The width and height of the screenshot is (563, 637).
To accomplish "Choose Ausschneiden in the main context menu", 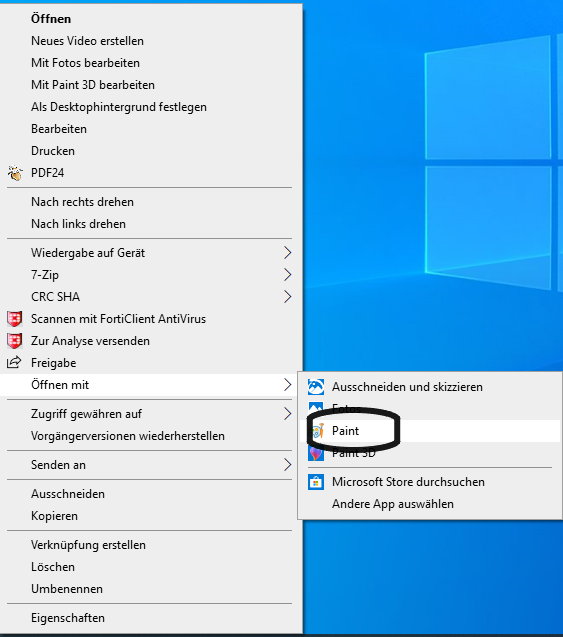I will (x=151, y=494).
